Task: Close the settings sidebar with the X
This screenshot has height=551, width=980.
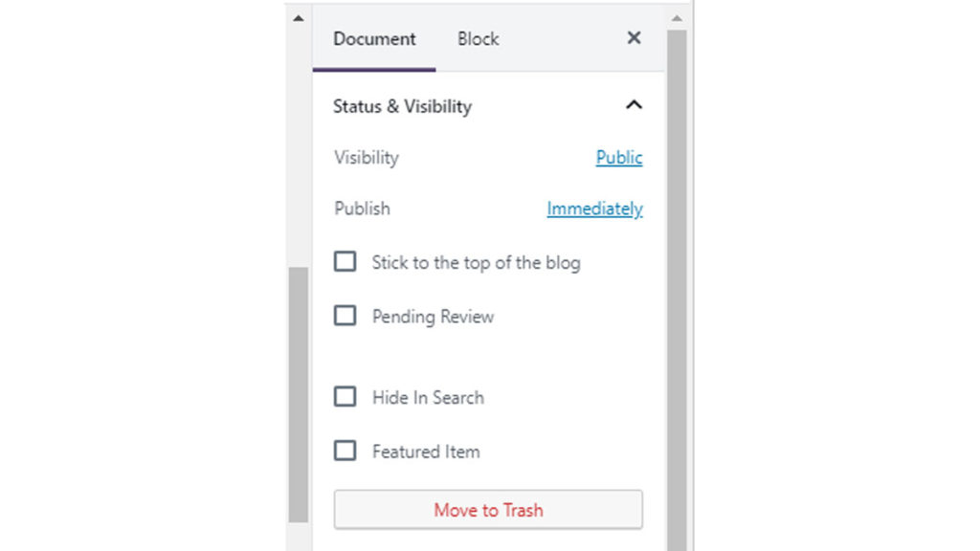Action: [634, 38]
